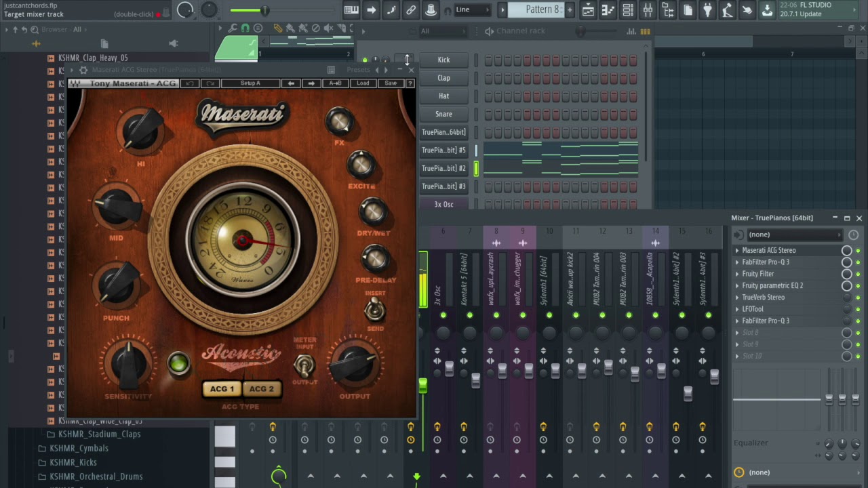
Task: Click the channel rack graph editor icon
Action: pos(631,31)
